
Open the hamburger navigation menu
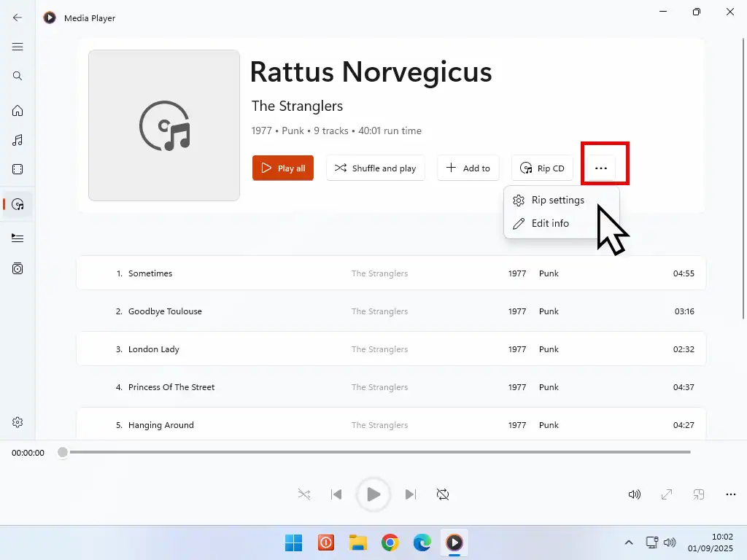(18, 47)
